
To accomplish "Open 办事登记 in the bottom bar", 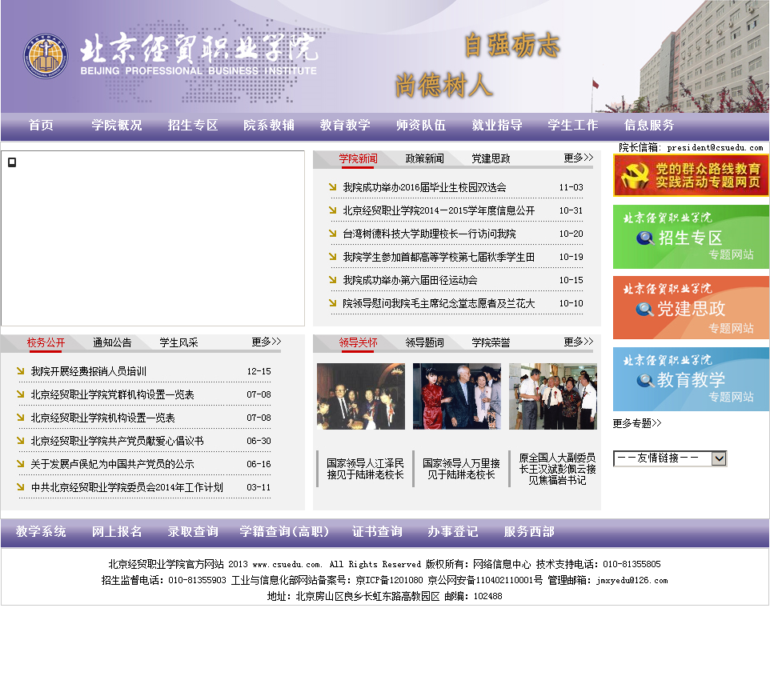I will [x=453, y=532].
